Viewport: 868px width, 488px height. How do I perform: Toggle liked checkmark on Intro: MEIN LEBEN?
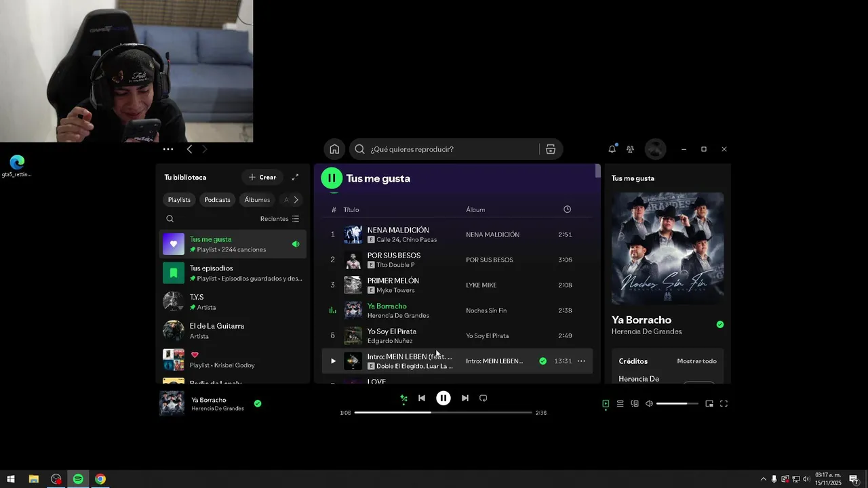pos(542,361)
